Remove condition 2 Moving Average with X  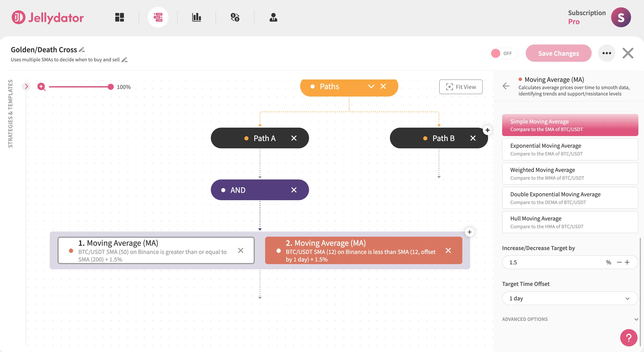coord(449,250)
